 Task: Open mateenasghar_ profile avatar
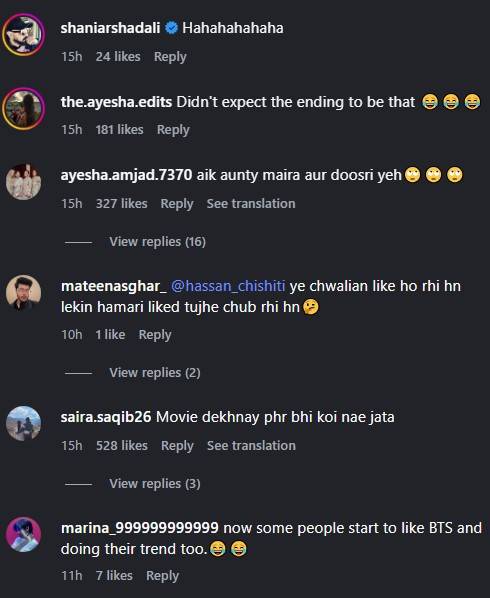[24, 293]
